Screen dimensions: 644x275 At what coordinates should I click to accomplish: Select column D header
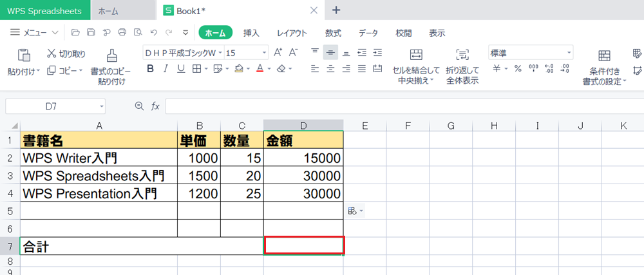(x=303, y=126)
